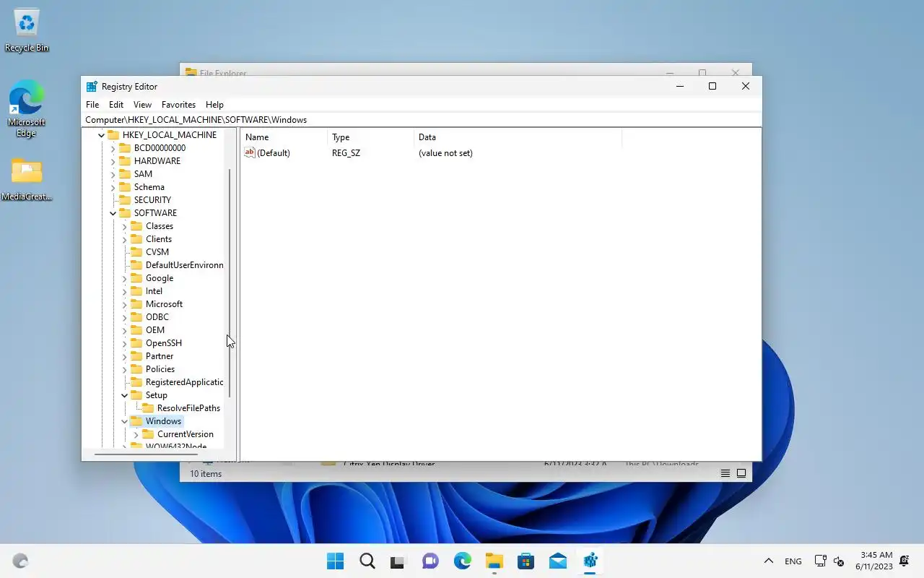Expand the ODBC key

tap(124, 317)
